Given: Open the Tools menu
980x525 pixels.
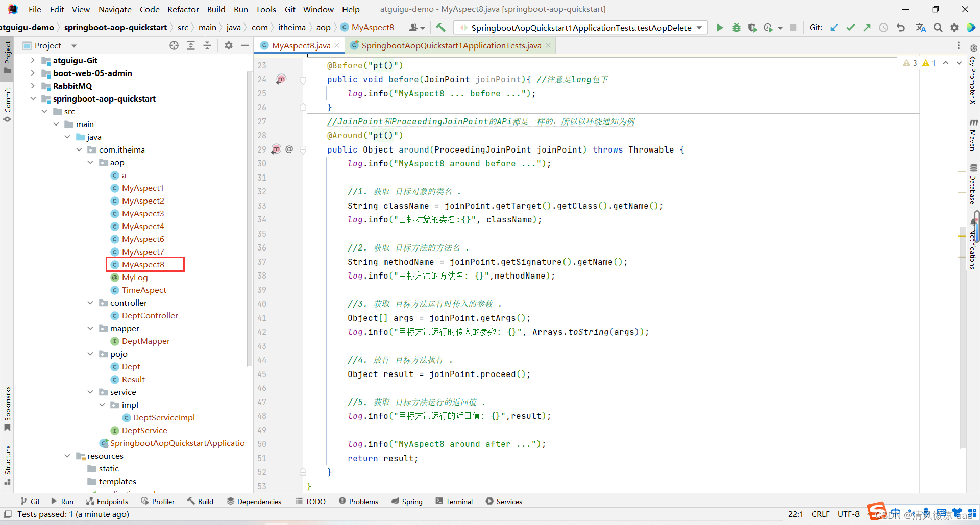Looking at the screenshot, I should (x=265, y=9).
